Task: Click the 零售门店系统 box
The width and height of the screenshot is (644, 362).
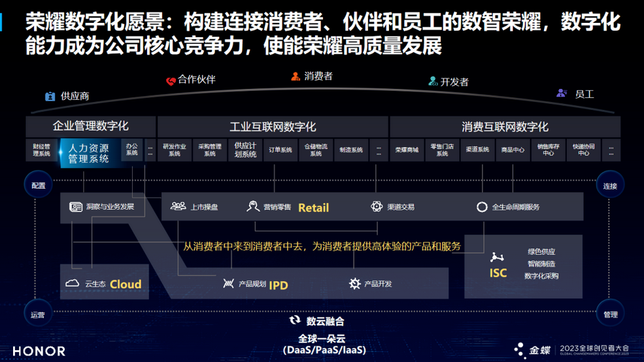Action: tap(443, 150)
